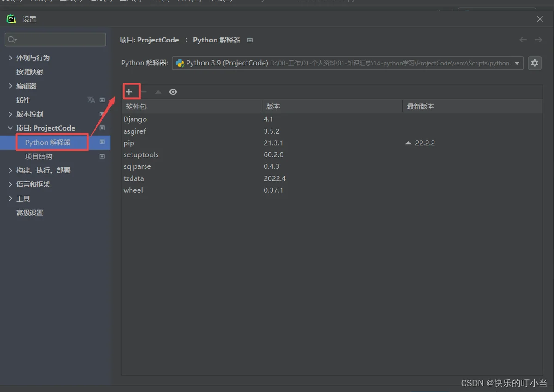Select the wheel package row

[332, 190]
